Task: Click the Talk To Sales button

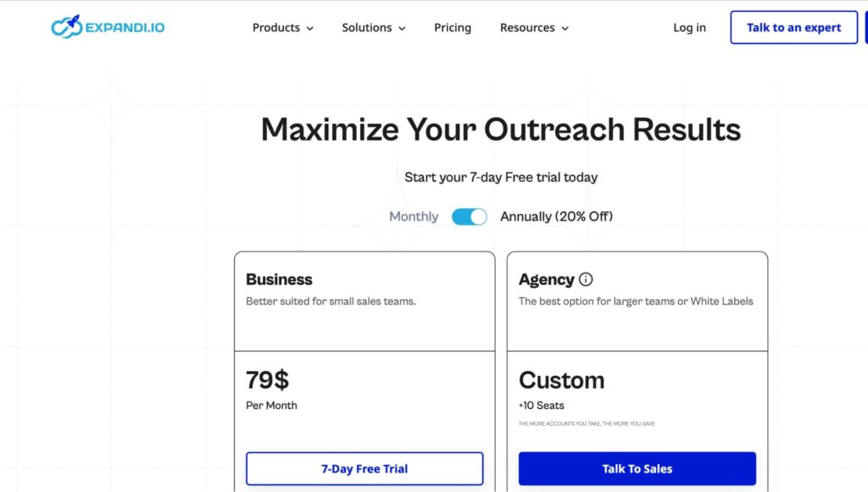Action: click(x=637, y=468)
